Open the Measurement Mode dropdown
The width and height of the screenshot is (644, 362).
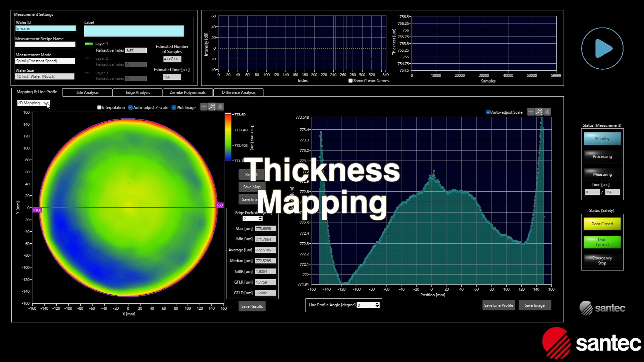click(x=45, y=61)
